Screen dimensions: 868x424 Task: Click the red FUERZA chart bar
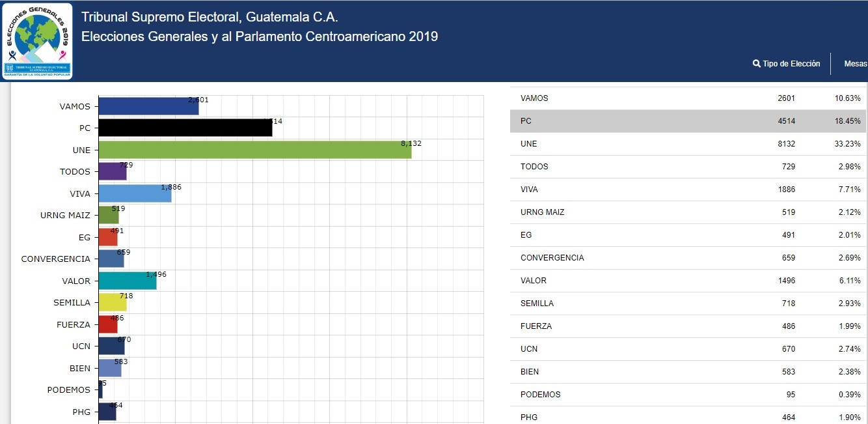pos(107,324)
